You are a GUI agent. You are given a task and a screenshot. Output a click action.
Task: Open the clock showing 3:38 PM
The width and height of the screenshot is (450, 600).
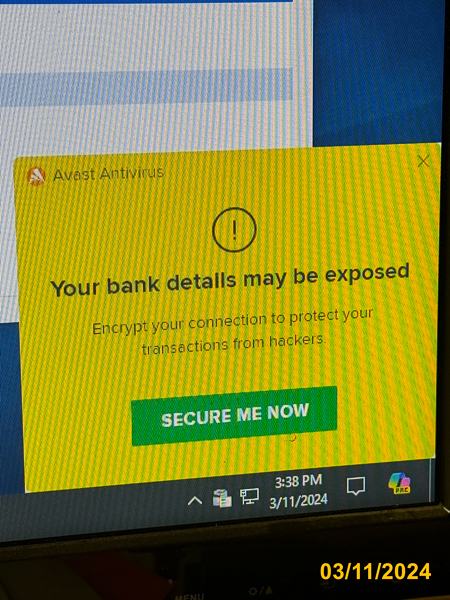point(298,481)
